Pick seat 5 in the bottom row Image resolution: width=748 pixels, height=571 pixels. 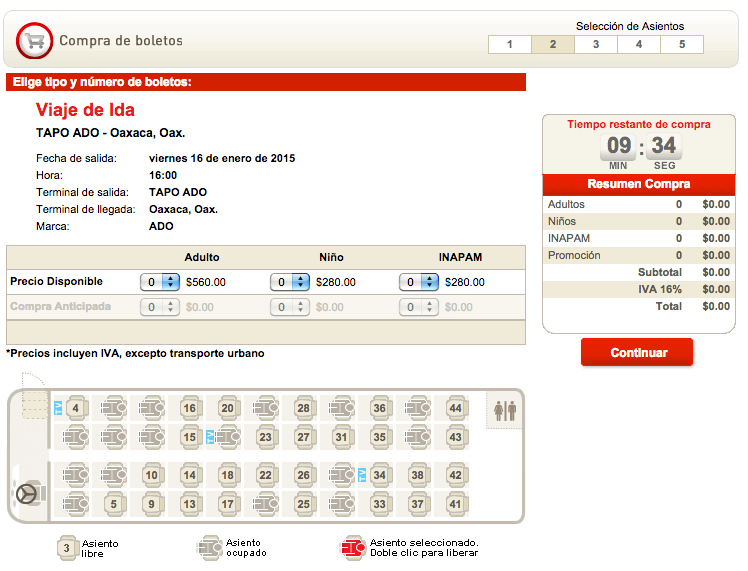pos(113,504)
